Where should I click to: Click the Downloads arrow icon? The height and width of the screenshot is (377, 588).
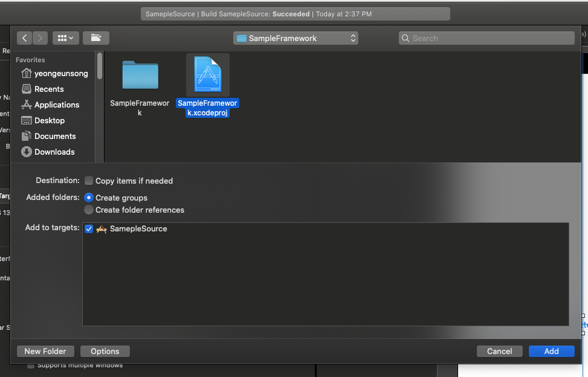pyautogui.click(x=26, y=152)
